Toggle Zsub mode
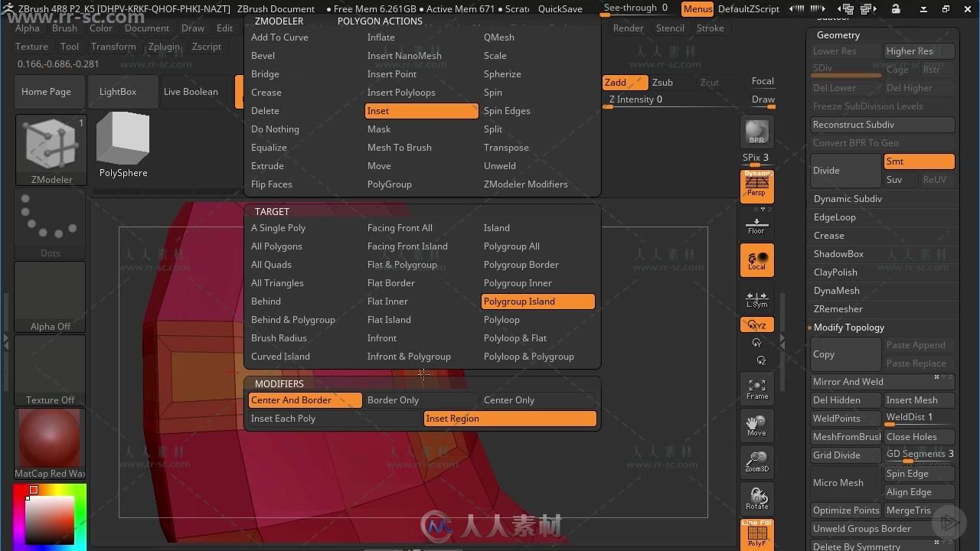Image resolution: width=980 pixels, height=551 pixels. [672, 83]
